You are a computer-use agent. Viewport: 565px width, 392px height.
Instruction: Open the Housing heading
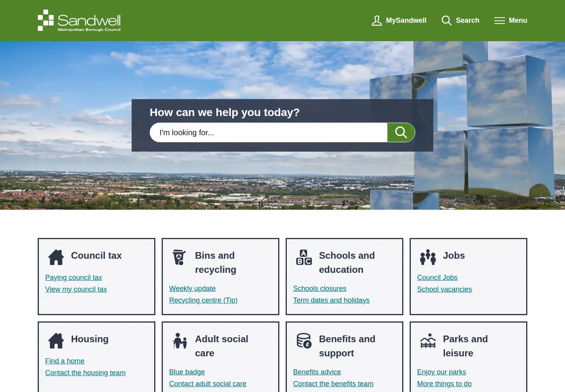[x=90, y=339]
